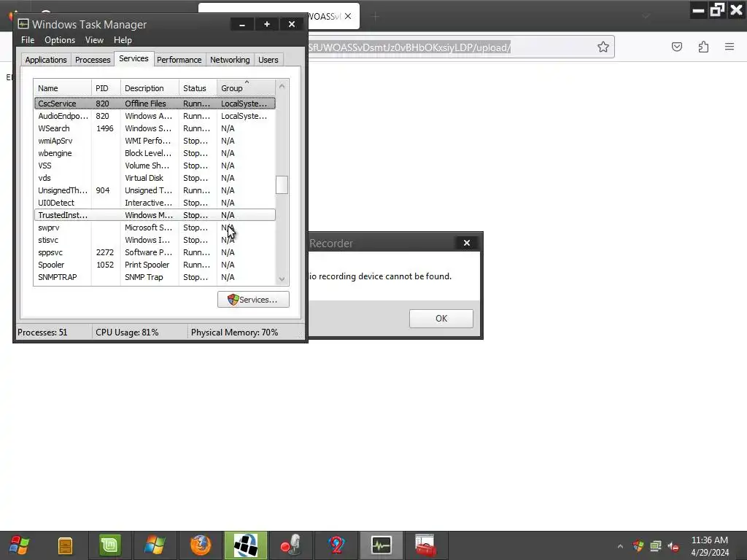
Task: Click the Task Manager title bar icon
Action: click(x=23, y=24)
